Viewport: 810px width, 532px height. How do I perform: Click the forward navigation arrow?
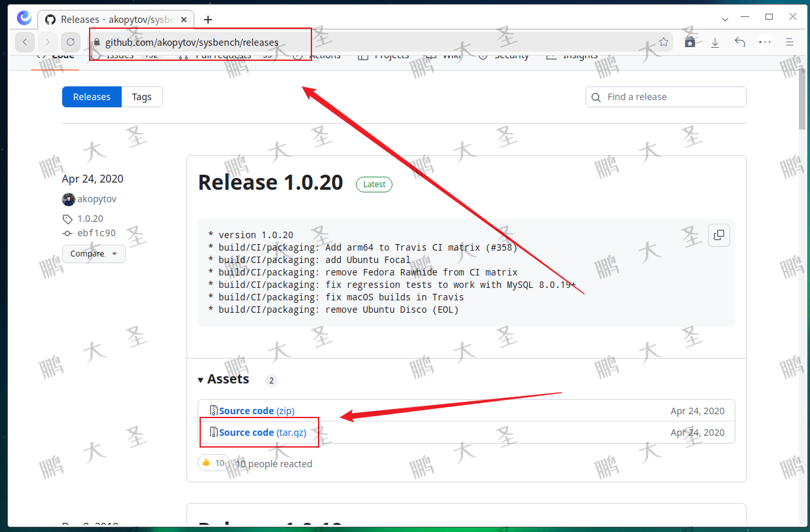click(47, 43)
